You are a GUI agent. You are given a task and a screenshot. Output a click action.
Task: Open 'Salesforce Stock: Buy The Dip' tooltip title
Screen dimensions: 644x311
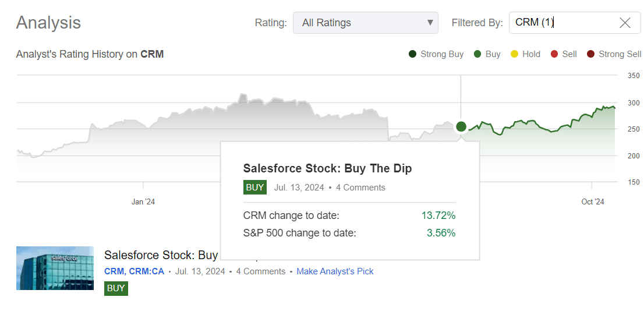point(327,168)
